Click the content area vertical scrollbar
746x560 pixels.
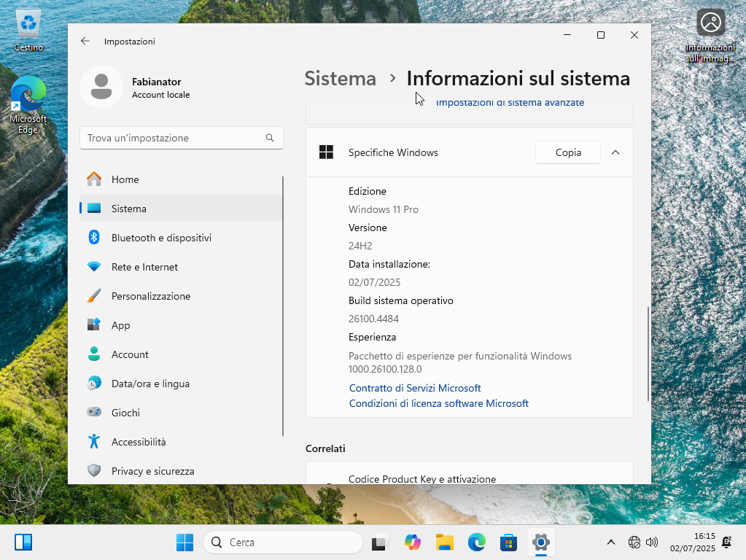point(648,354)
